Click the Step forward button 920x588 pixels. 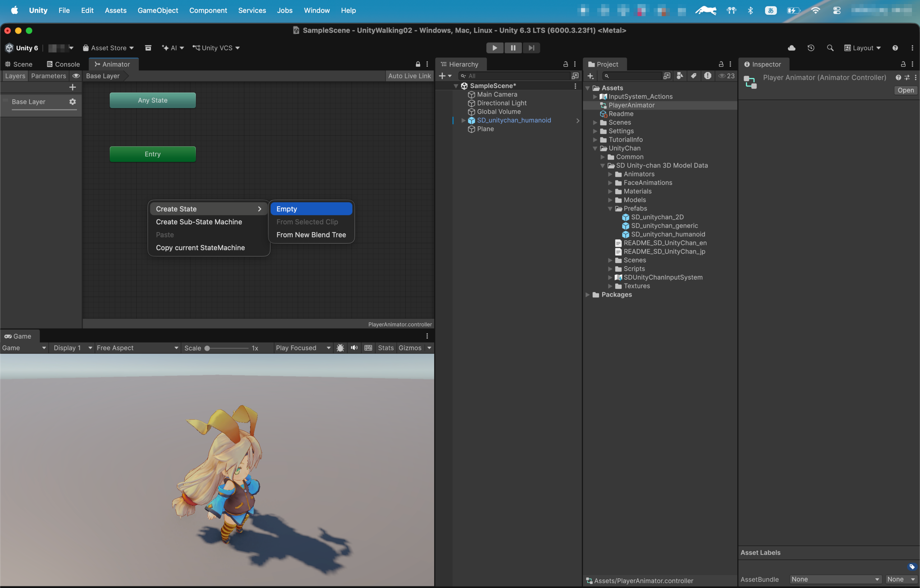point(532,48)
